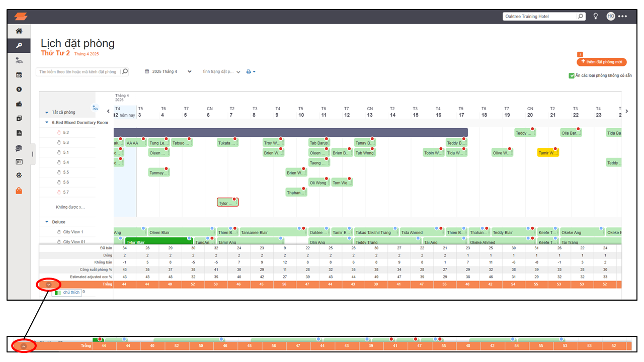This screenshot has height=362, width=644.
Task: Collapse the 'Tất cả phòng' tree
Action: [x=47, y=113]
